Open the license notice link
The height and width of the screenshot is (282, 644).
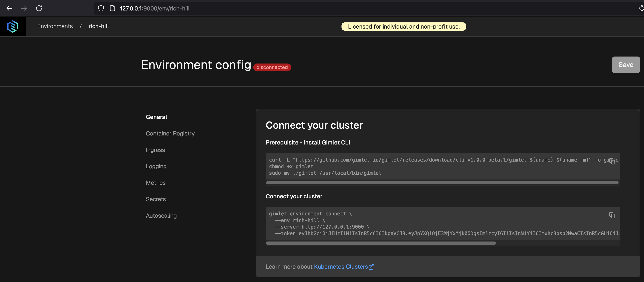tap(404, 27)
